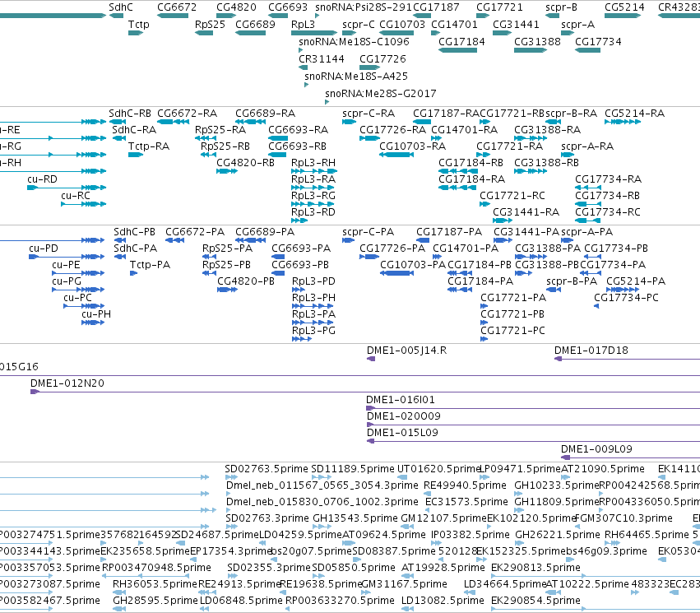Click the LD13082.5prime EST label
Image resolution: width=700 pixels, height=613 pixels.
coord(443,601)
